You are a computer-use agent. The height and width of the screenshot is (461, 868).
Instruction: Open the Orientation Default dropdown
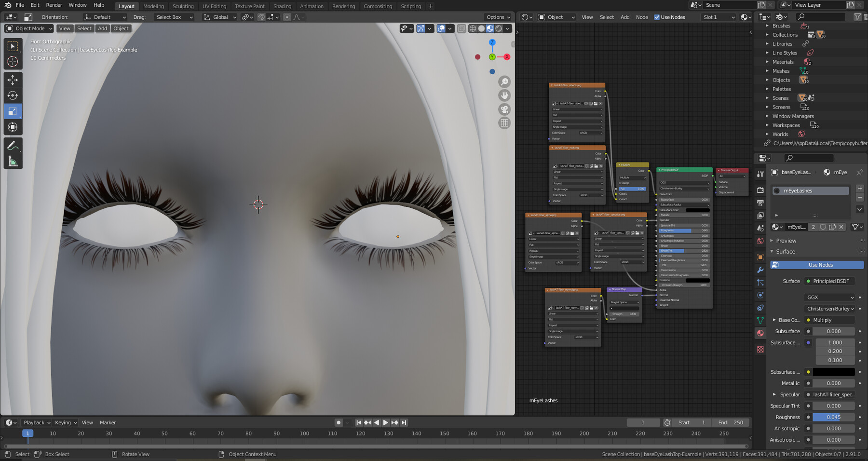(x=105, y=17)
